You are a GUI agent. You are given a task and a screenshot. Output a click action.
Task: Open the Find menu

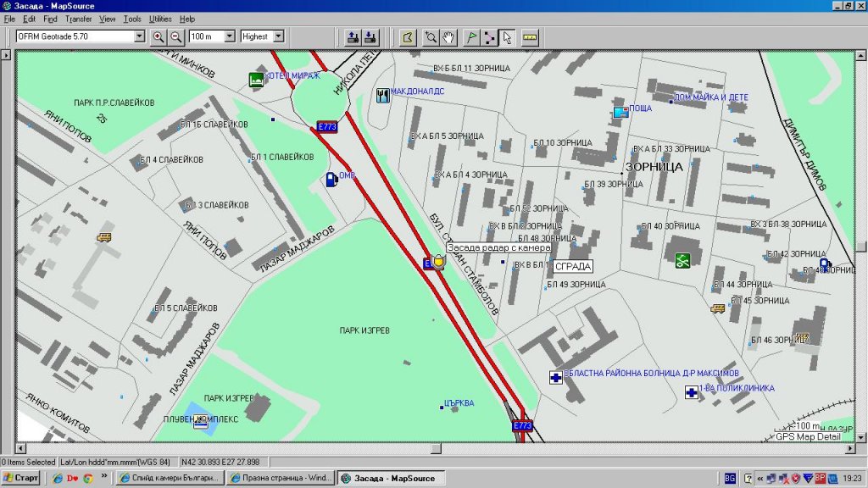pyautogui.click(x=50, y=19)
